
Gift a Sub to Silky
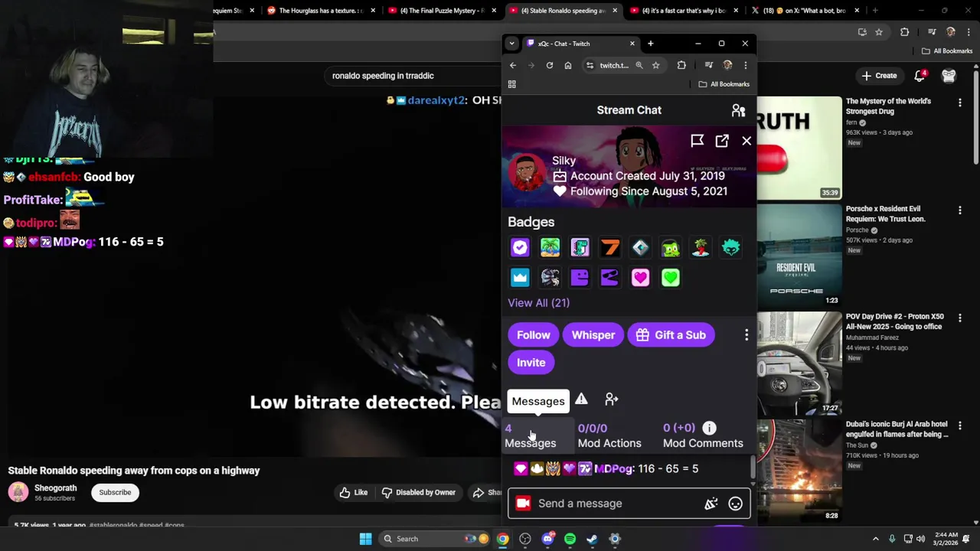click(x=671, y=335)
